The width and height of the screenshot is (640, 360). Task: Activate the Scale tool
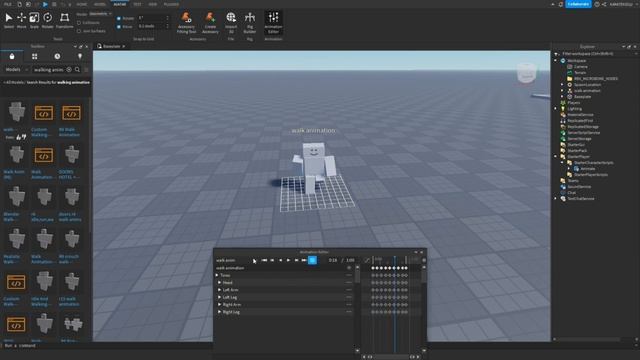(34, 20)
